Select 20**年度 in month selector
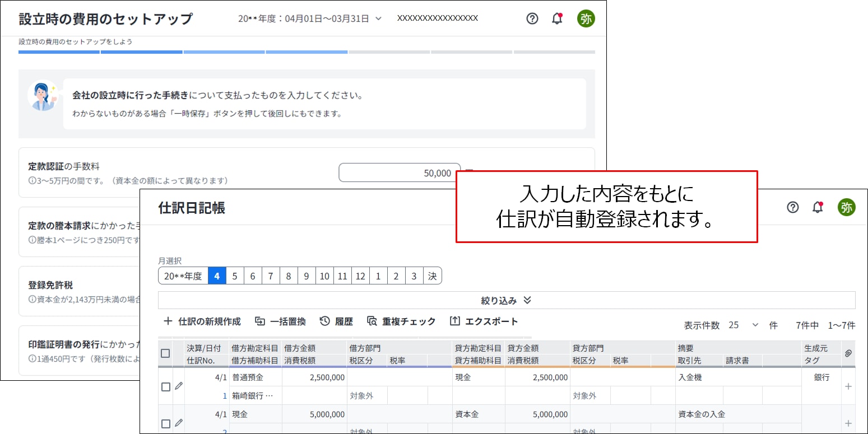 [x=183, y=276]
